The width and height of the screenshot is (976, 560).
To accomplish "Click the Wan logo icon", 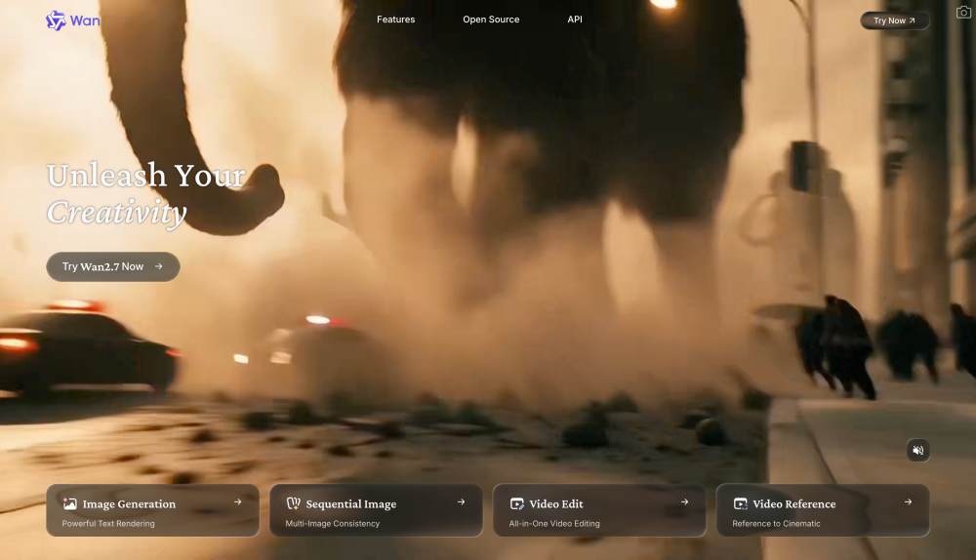I will pyautogui.click(x=56, y=20).
